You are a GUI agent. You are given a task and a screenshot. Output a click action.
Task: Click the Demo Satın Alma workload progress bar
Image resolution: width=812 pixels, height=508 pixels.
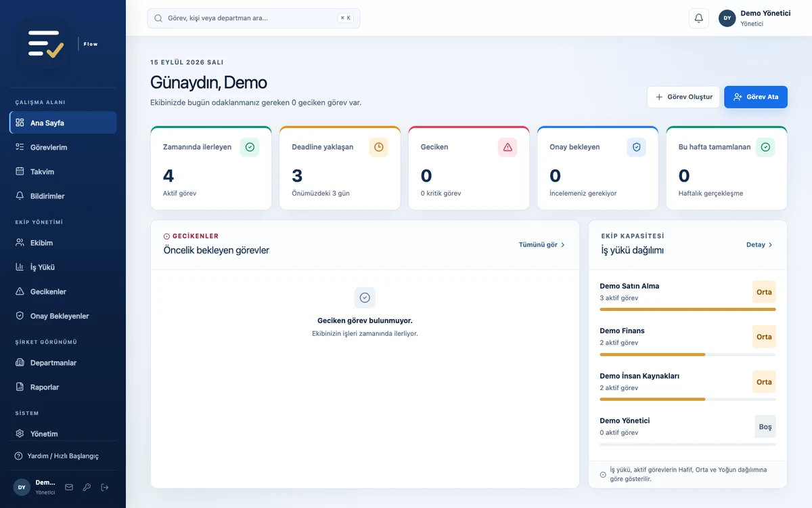point(687,310)
